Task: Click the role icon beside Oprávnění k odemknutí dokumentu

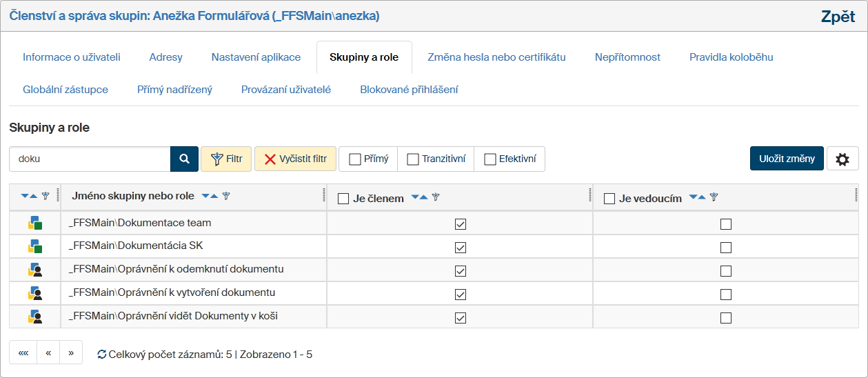Action: click(35, 270)
